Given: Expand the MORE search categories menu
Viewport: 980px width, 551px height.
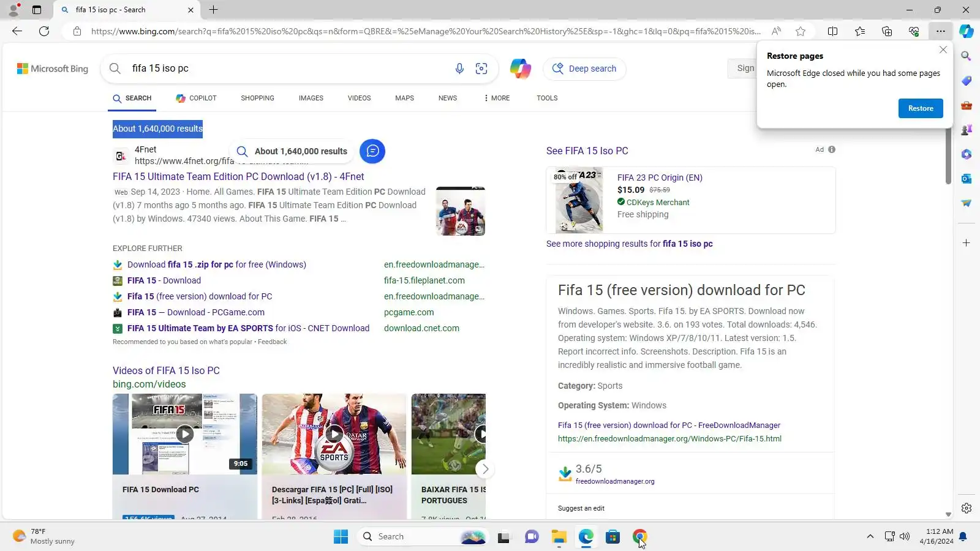Looking at the screenshot, I should [497, 98].
